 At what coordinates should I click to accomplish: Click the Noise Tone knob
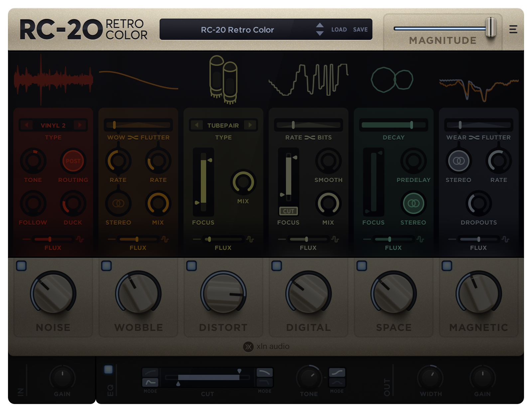33,161
